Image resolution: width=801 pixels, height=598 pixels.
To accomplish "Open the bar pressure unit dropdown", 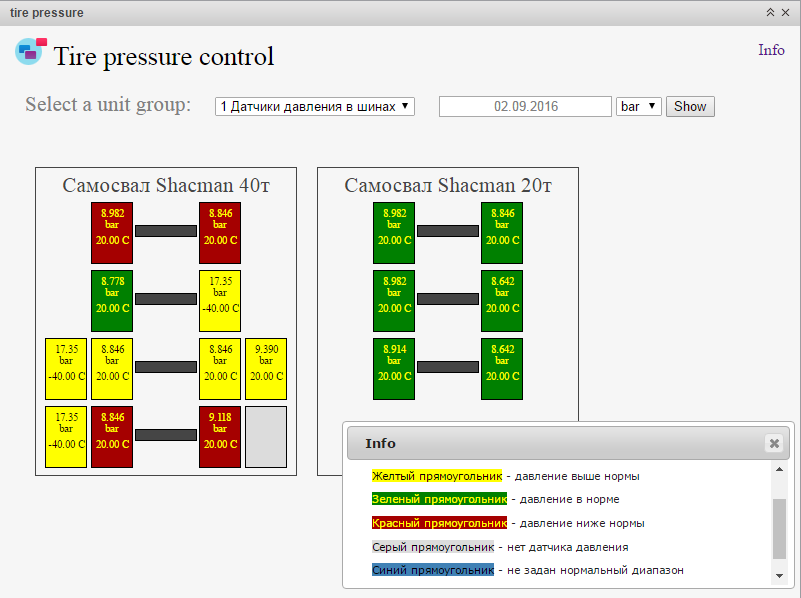I will tap(639, 106).
